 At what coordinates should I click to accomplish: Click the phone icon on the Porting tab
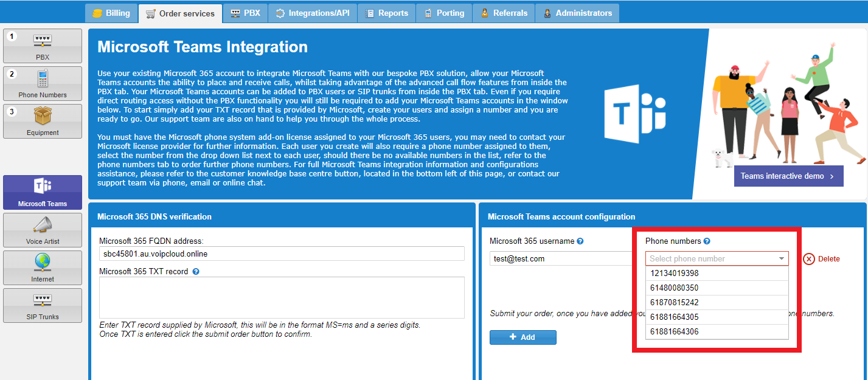[428, 13]
